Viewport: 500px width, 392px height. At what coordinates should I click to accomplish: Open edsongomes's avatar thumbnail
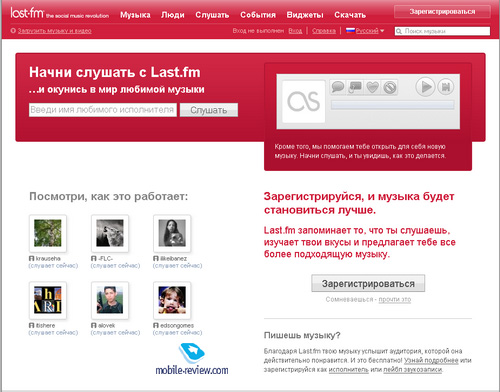tap(172, 300)
